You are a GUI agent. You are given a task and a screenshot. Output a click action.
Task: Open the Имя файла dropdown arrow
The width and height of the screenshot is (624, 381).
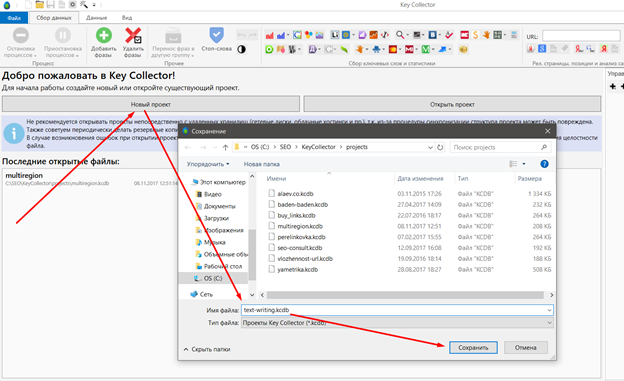click(x=549, y=310)
